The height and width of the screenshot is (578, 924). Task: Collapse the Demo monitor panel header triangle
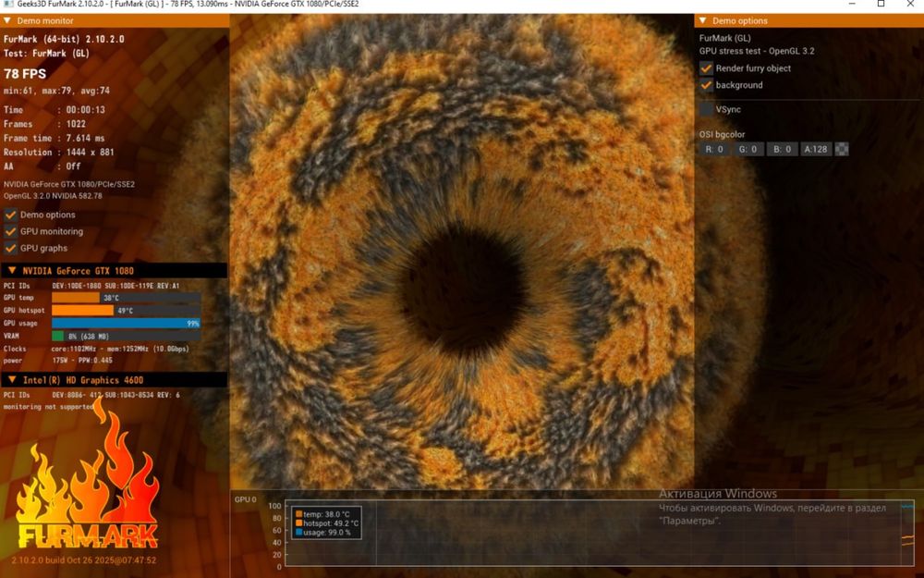pyautogui.click(x=7, y=20)
